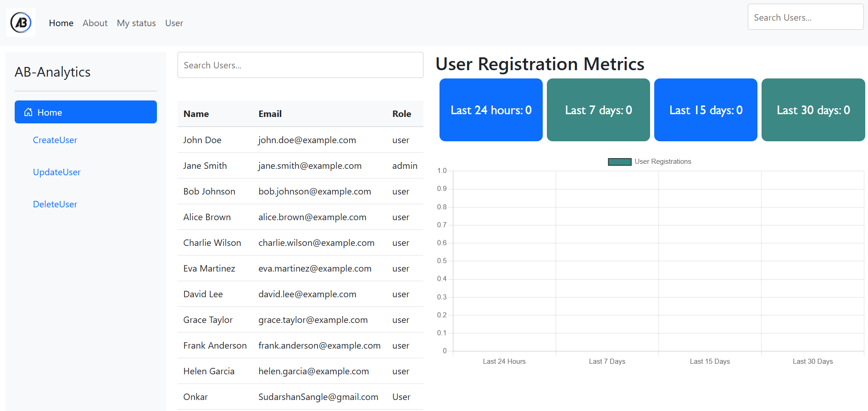Toggle the User Registrations legend swatch
This screenshot has height=411, width=868.
coord(619,161)
